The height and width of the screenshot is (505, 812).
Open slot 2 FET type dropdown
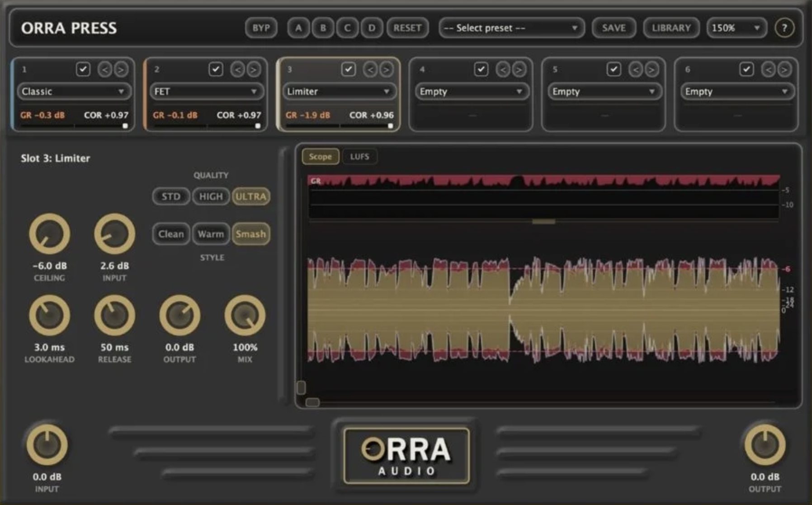click(206, 91)
